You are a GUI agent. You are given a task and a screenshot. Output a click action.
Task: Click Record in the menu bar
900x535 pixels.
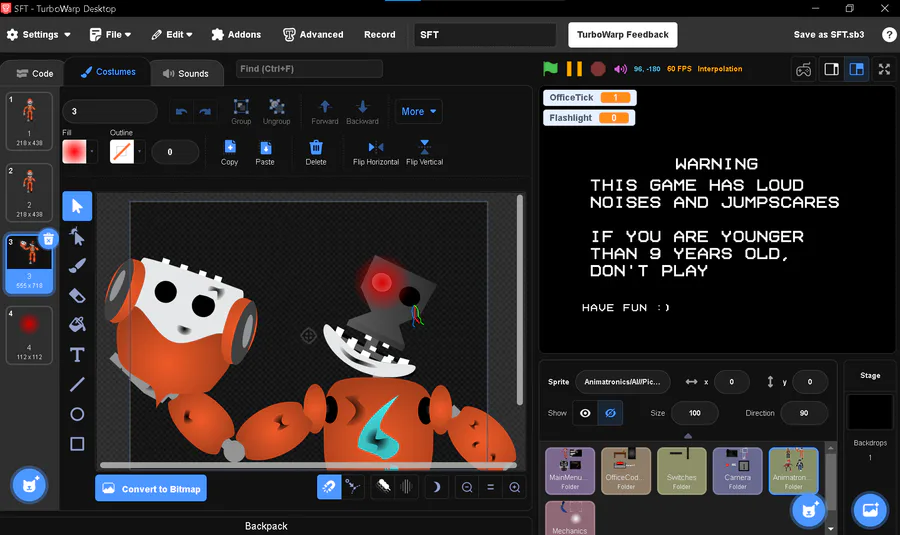click(x=379, y=34)
